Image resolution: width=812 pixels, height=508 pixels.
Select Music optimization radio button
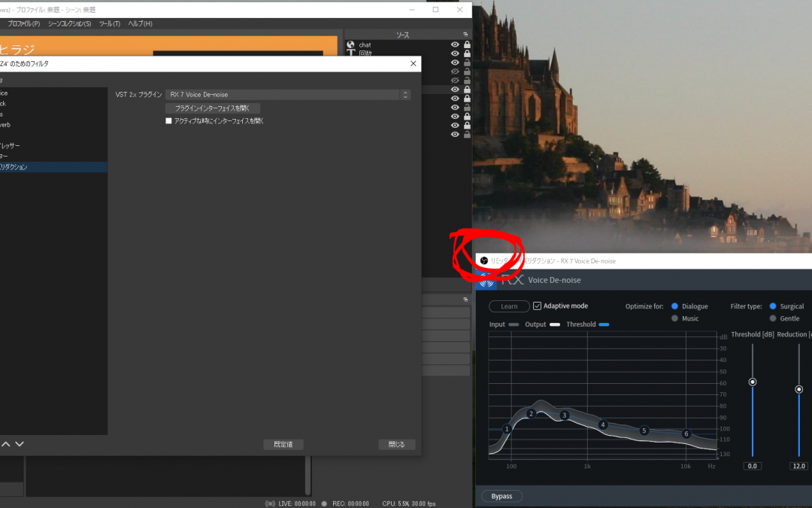[674, 318]
